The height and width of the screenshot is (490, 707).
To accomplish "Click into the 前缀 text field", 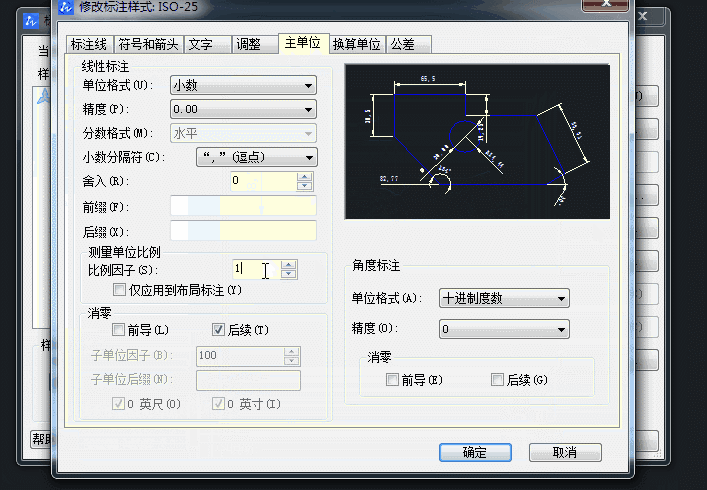I will 243,206.
